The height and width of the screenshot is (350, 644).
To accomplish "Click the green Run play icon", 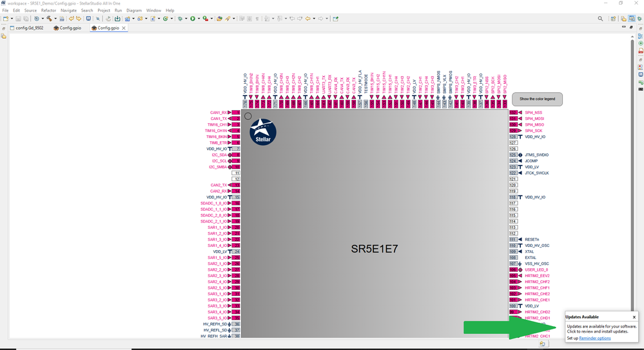I will (193, 19).
